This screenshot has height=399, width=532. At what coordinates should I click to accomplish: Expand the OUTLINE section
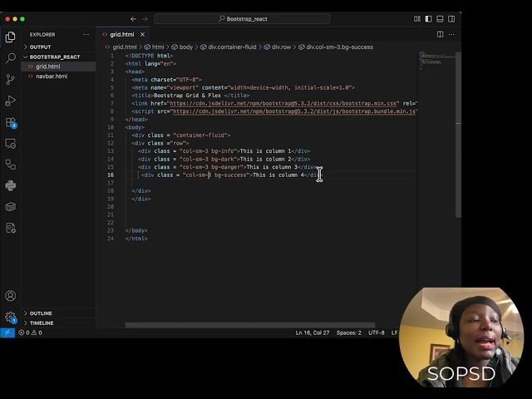pyautogui.click(x=40, y=313)
